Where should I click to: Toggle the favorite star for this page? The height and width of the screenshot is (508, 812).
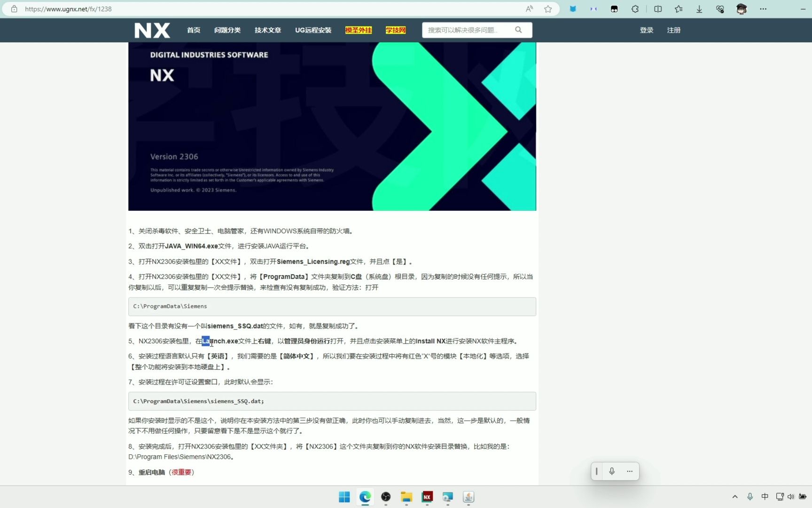[x=547, y=8]
